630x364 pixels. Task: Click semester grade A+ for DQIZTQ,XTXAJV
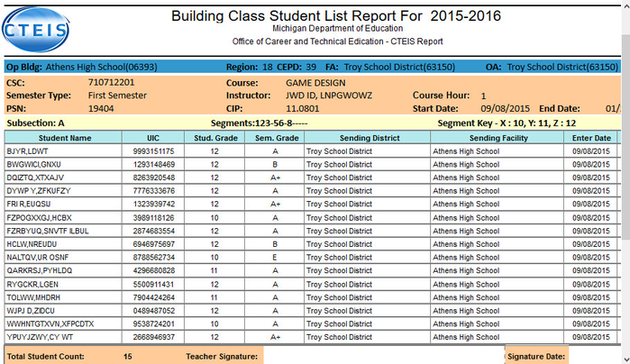pos(275,177)
